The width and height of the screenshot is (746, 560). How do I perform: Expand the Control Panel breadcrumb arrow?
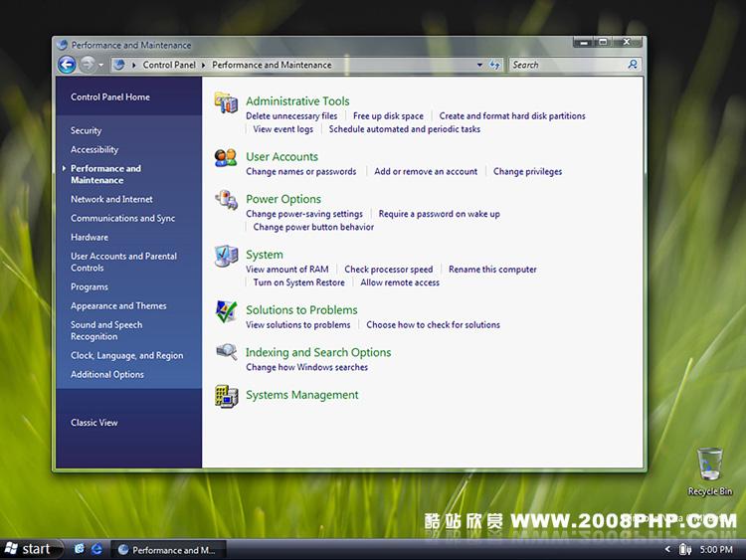204,65
